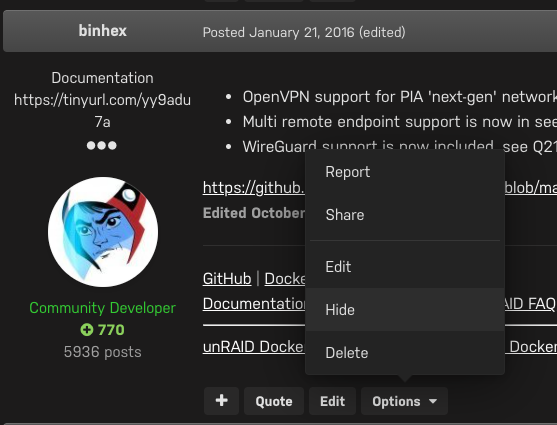
Task: Open the https://github. link in the post
Action: 254,187
